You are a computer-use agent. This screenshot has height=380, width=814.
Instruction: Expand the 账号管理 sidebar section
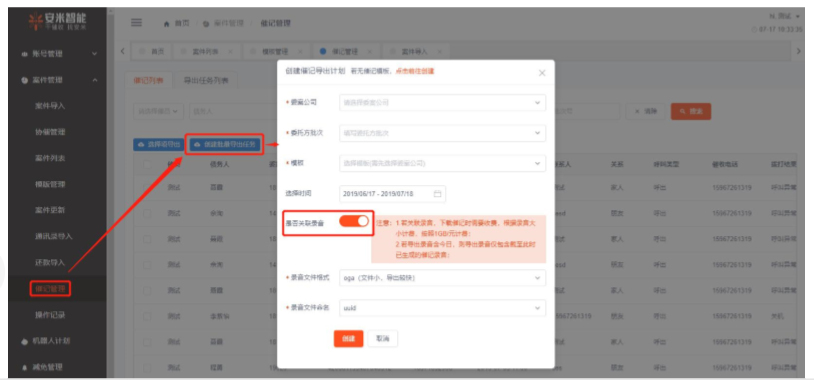pyautogui.click(x=94, y=54)
